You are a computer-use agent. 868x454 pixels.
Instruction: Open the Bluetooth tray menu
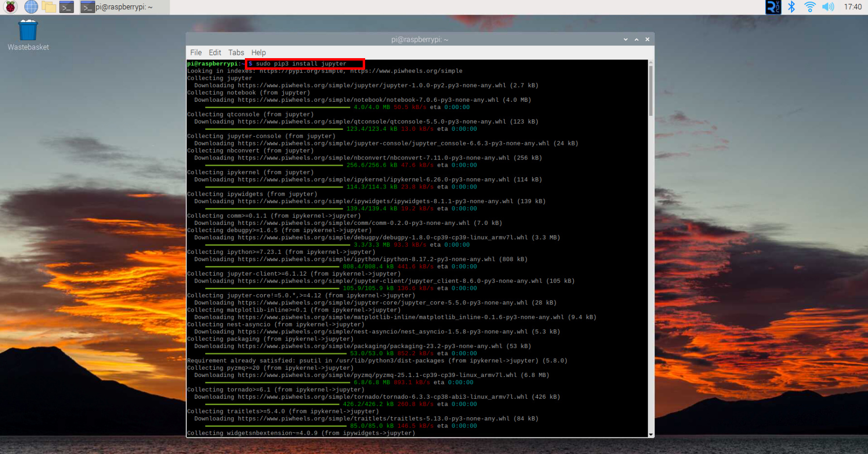tap(791, 7)
